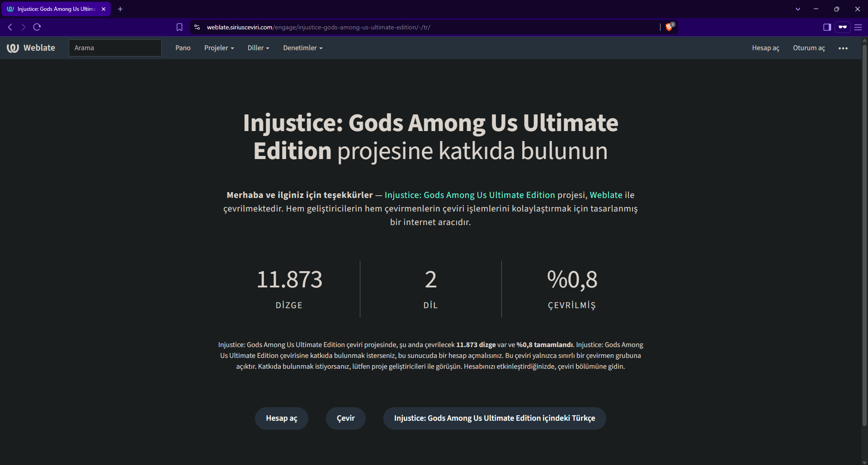Click the address bar URL
This screenshot has width=868, height=465.
[x=319, y=27]
